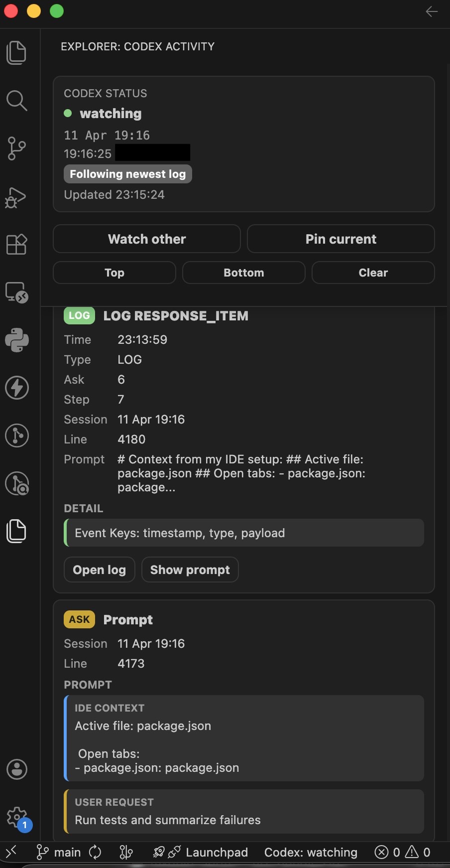This screenshot has height=868, width=450.
Task: Click the Watch other button
Action: pos(147,239)
